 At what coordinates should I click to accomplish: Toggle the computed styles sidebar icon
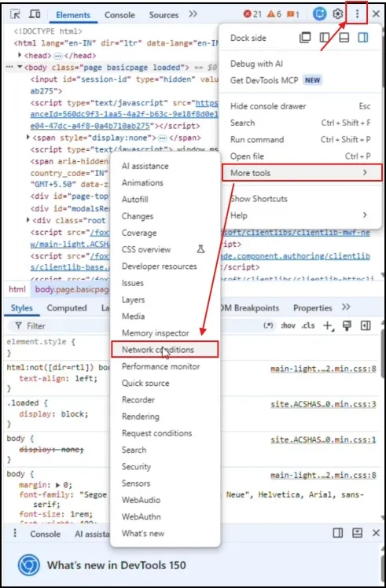[366, 326]
